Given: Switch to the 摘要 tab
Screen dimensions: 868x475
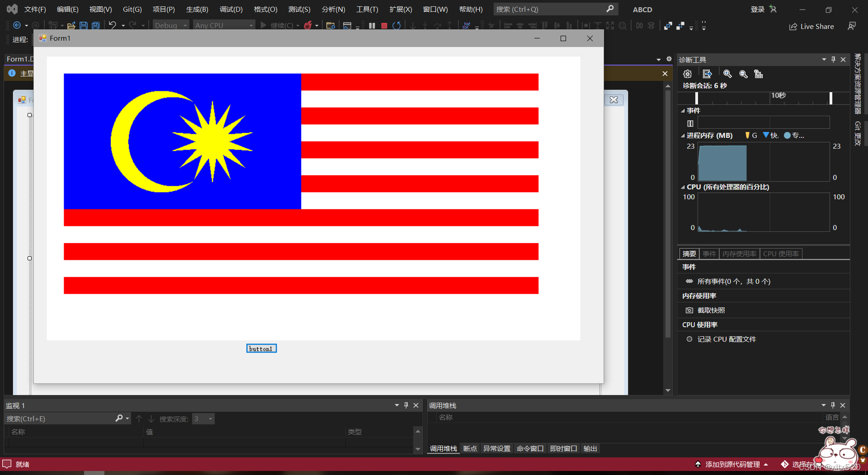Looking at the screenshot, I should (x=689, y=254).
